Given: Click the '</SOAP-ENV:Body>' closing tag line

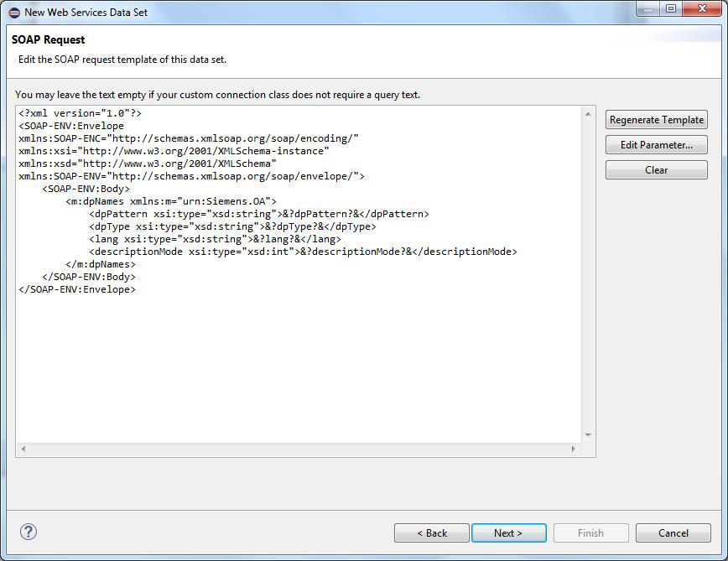Looking at the screenshot, I should (x=89, y=277).
